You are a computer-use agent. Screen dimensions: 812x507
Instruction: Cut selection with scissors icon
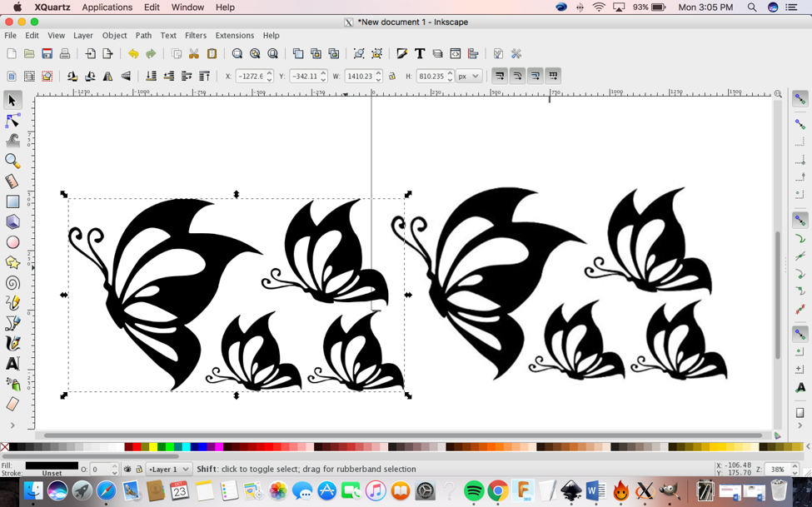[x=194, y=54]
